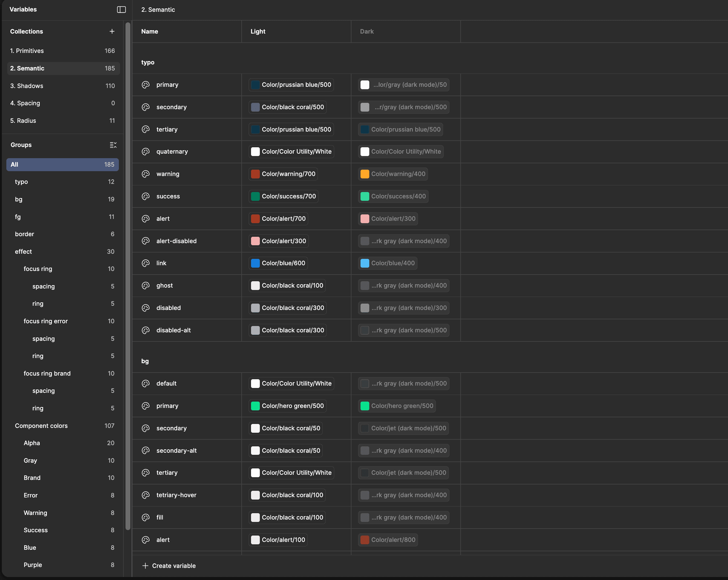Click the Dark mode column header
Viewport: 728px width, 580px height.
tap(367, 31)
